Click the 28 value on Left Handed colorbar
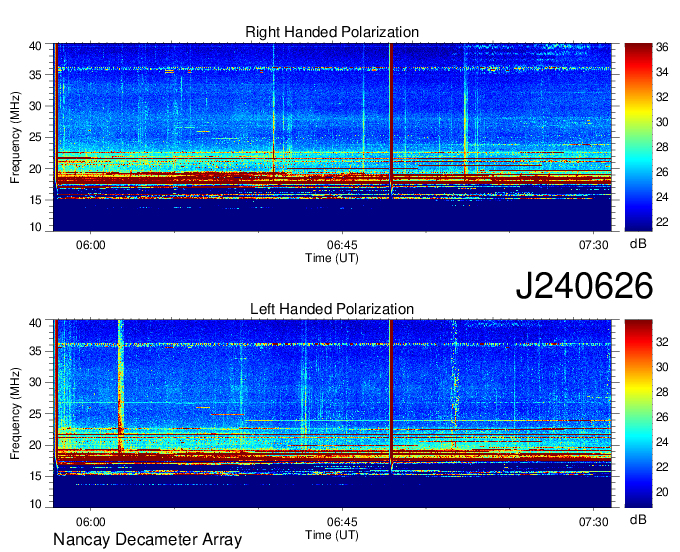 point(662,392)
